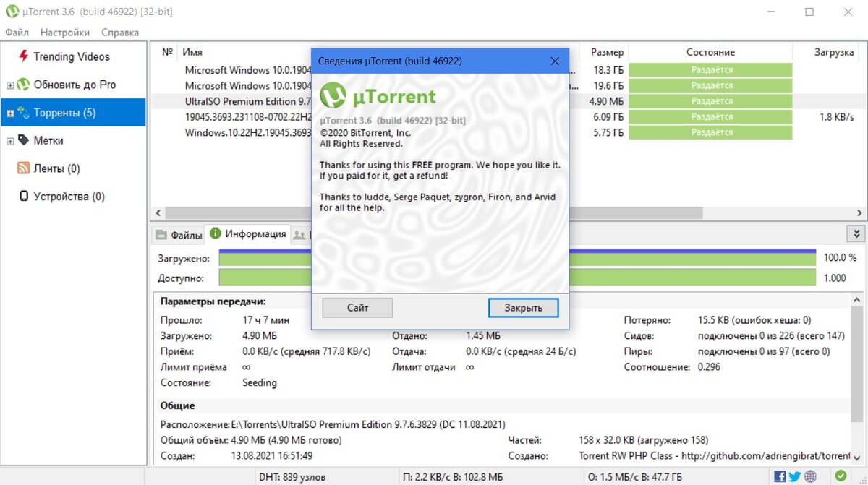Image resolution: width=868 pixels, height=485 pixels.
Task: Open Устройства (0) in the sidebar
Action: click(69, 197)
